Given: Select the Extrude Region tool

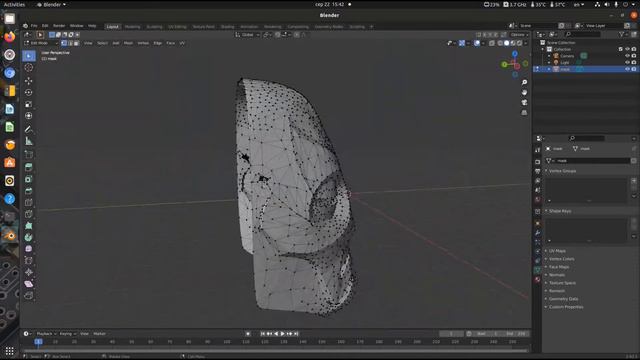Looking at the screenshot, I should (29, 167).
